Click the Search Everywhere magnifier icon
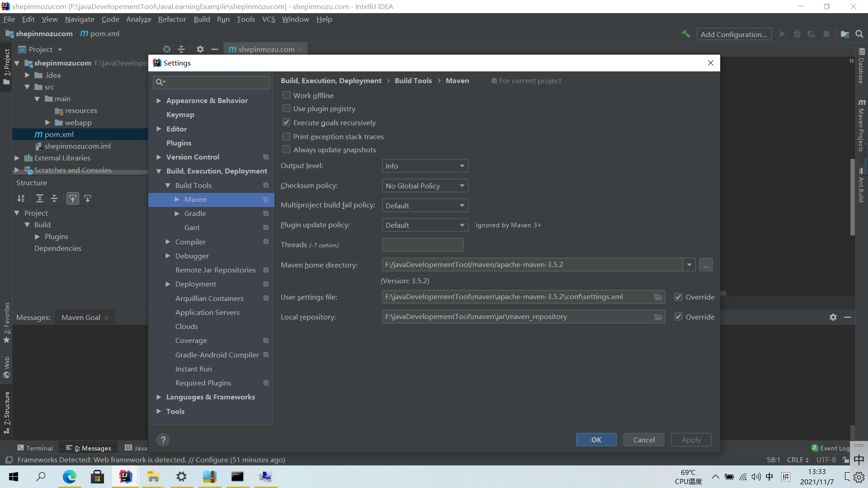Viewport: 868px width, 488px height. click(859, 34)
